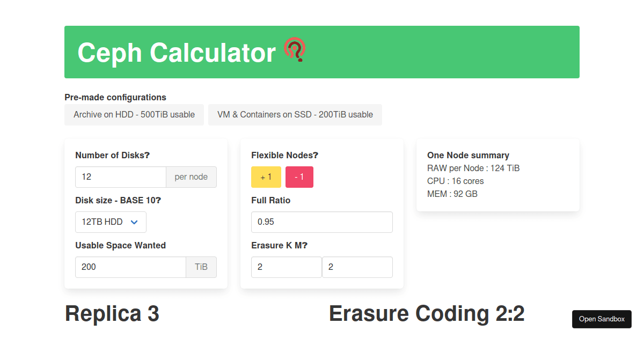
Task: Click the Erasure K input field
Action: (286, 267)
